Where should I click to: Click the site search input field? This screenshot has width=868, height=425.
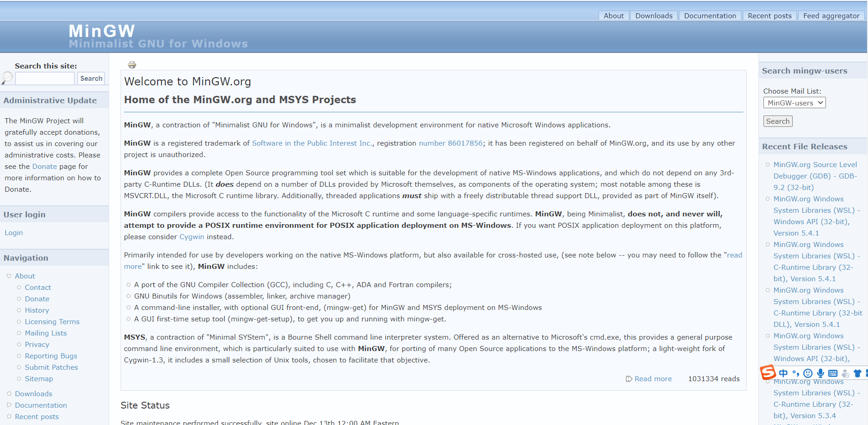click(44, 78)
